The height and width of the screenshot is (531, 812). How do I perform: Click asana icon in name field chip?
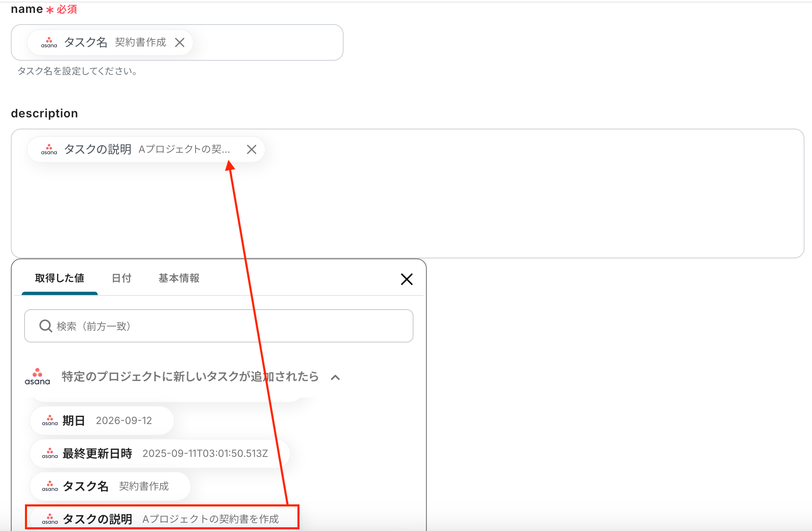(49, 42)
